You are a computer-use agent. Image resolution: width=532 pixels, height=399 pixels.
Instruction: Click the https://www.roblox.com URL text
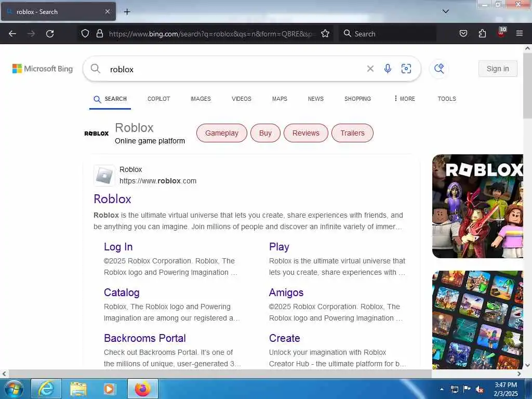pyautogui.click(x=158, y=181)
